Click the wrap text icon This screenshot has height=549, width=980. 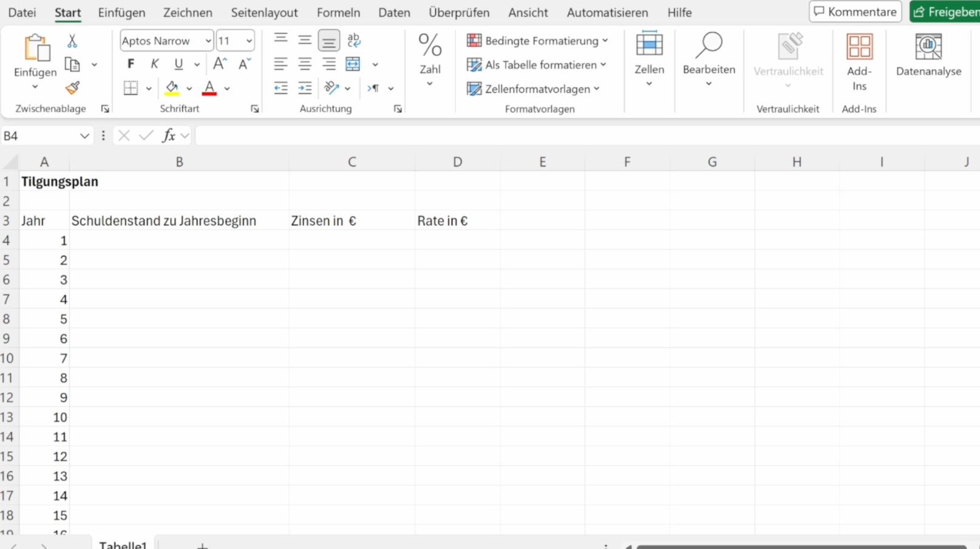(x=353, y=41)
